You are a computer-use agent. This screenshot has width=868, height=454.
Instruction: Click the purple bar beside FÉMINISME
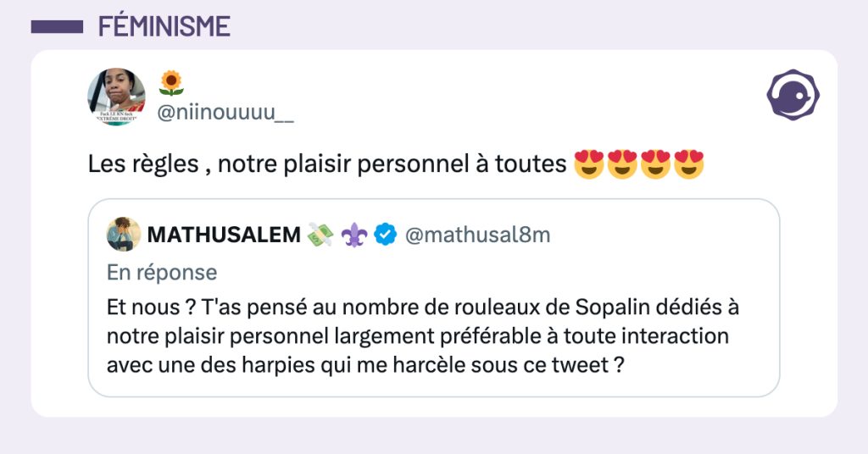[x=57, y=26]
